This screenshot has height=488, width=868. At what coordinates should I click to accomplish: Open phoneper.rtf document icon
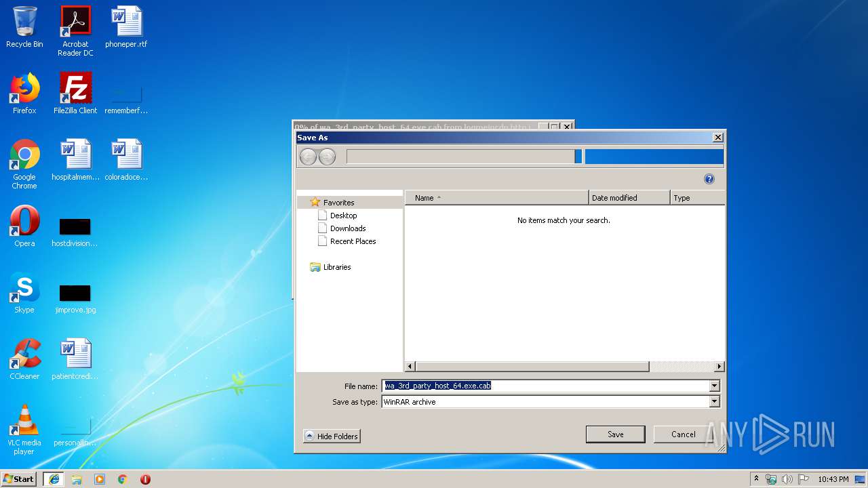(126, 28)
